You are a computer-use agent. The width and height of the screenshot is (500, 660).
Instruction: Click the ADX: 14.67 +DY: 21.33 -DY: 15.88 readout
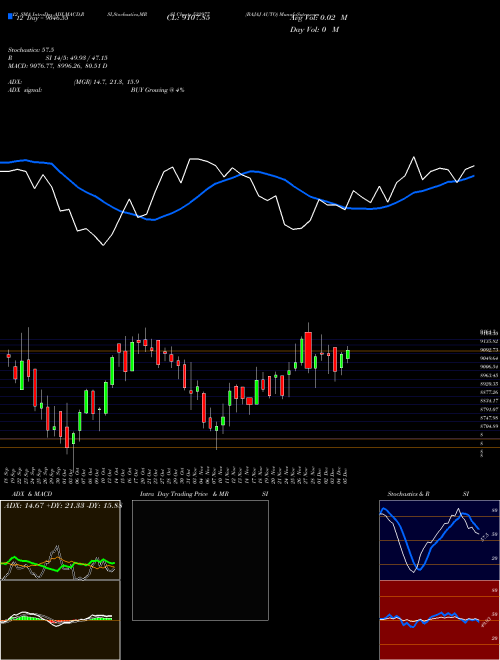click(63, 505)
